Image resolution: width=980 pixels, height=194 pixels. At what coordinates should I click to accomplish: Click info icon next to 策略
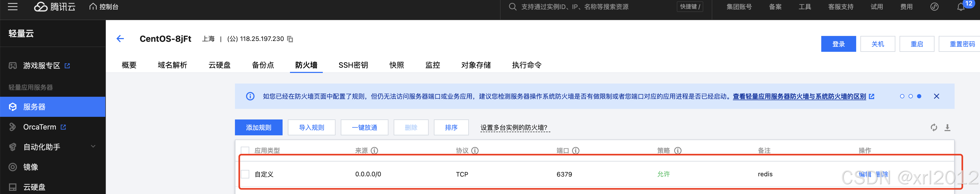coord(678,151)
